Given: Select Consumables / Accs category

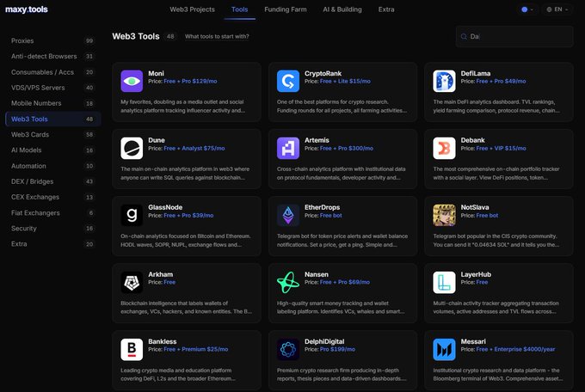Looking at the screenshot, I should click(x=53, y=72).
